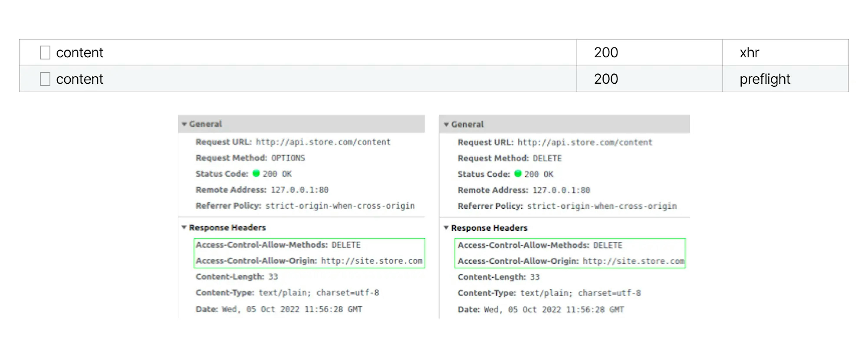Click Access-Control-Allow-Origin value in the OPTIONS panel
This screenshot has width=868, height=353.
pyautogui.click(x=372, y=261)
